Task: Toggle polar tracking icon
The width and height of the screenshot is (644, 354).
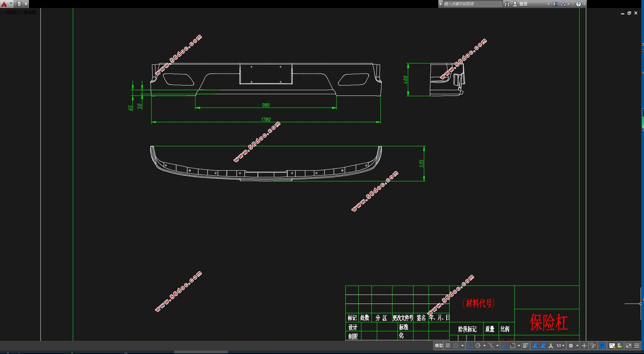Action: click(x=478, y=346)
